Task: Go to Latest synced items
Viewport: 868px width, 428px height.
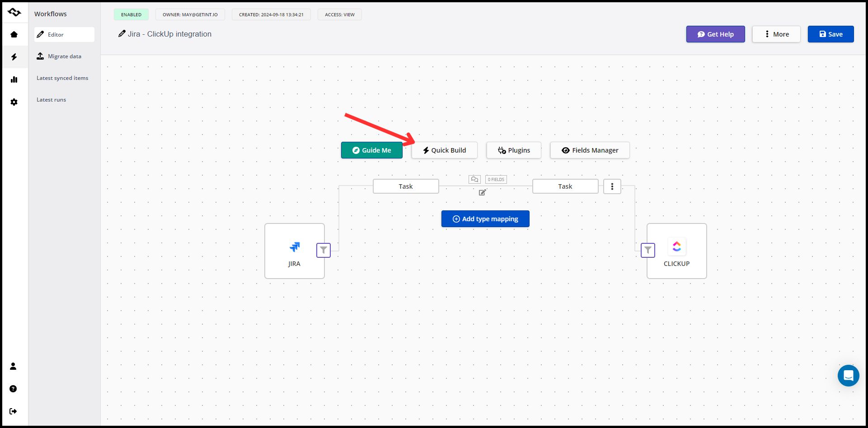Action: pos(62,78)
